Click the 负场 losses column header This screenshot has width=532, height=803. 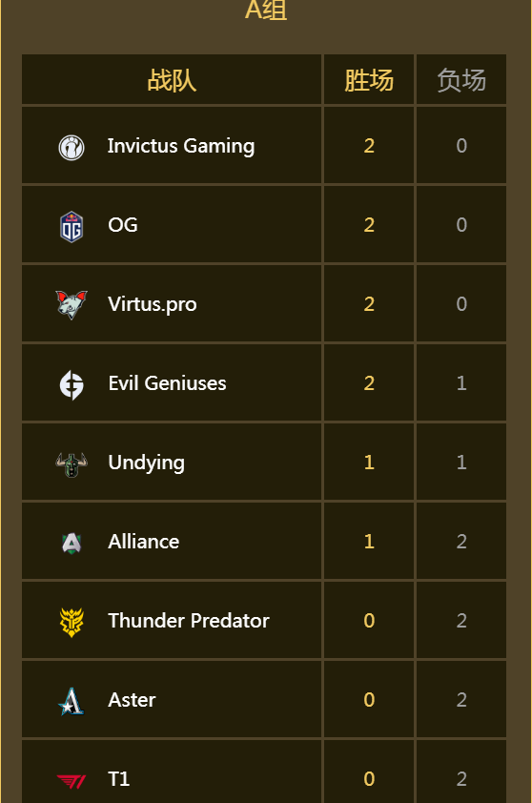coord(461,80)
